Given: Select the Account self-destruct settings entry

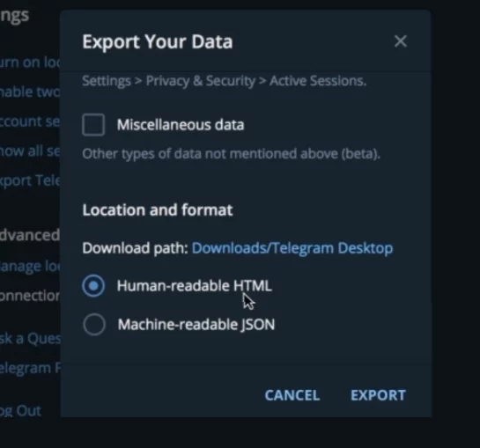Looking at the screenshot, I should [x=30, y=121].
